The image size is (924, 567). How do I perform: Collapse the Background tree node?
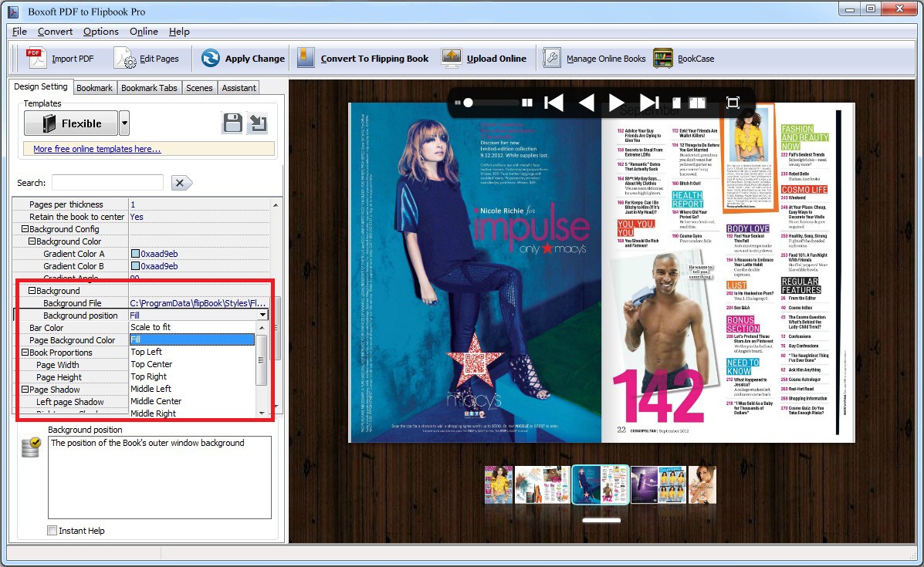click(32, 291)
